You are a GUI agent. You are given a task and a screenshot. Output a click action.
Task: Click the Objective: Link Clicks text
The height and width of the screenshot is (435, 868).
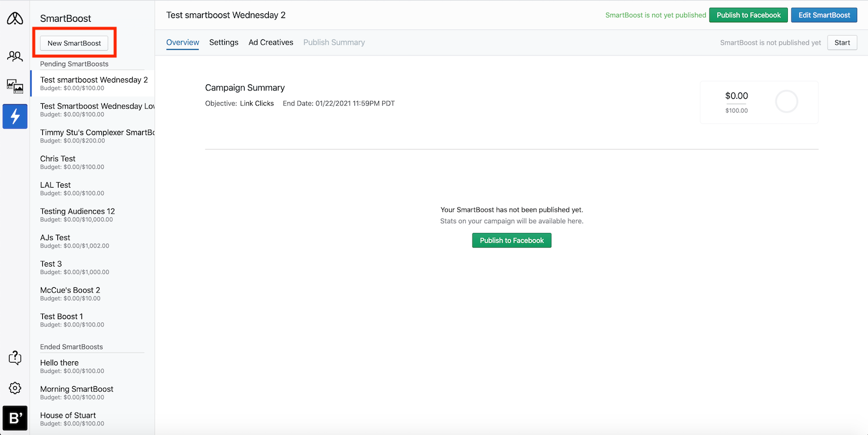pyautogui.click(x=239, y=103)
